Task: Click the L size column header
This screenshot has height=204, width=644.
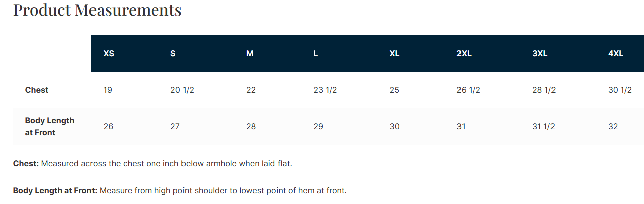Action: [x=315, y=53]
